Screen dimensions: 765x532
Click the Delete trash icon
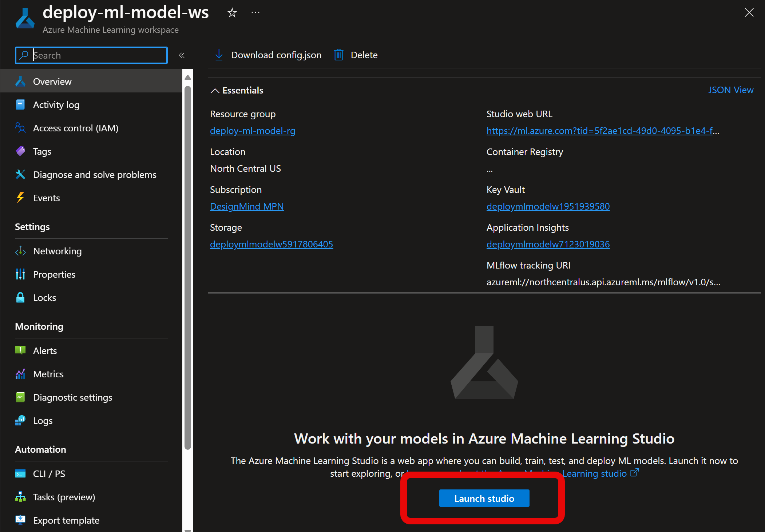(338, 55)
